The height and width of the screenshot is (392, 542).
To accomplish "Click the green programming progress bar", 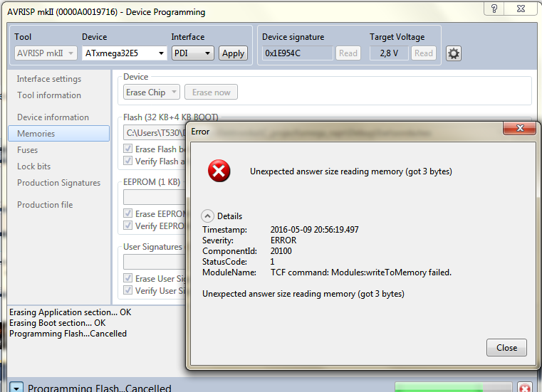I will click(x=453, y=387).
